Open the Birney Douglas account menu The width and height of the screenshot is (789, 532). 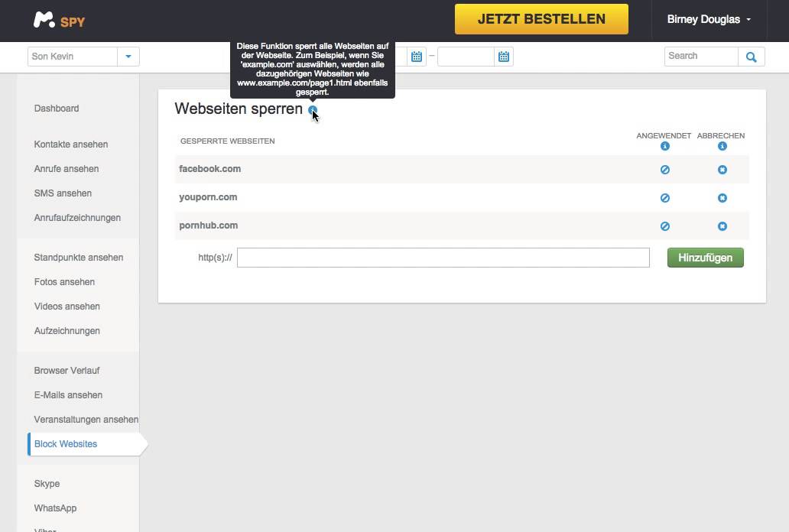point(709,20)
